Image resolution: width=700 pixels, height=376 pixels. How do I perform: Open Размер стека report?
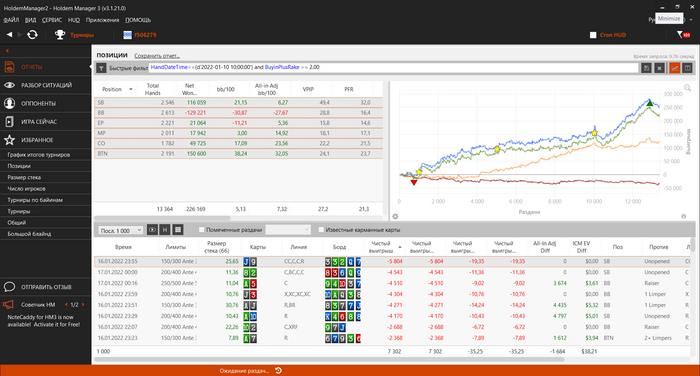[24, 177]
